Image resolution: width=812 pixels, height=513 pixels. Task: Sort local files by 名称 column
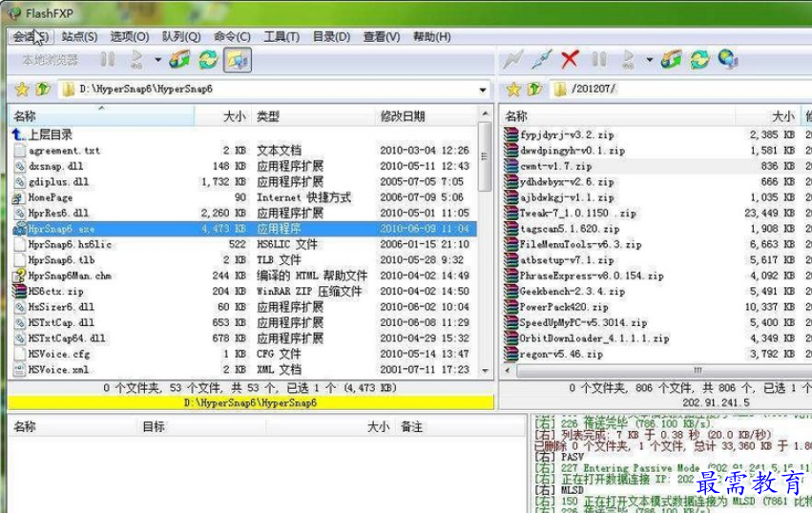coord(101,116)
